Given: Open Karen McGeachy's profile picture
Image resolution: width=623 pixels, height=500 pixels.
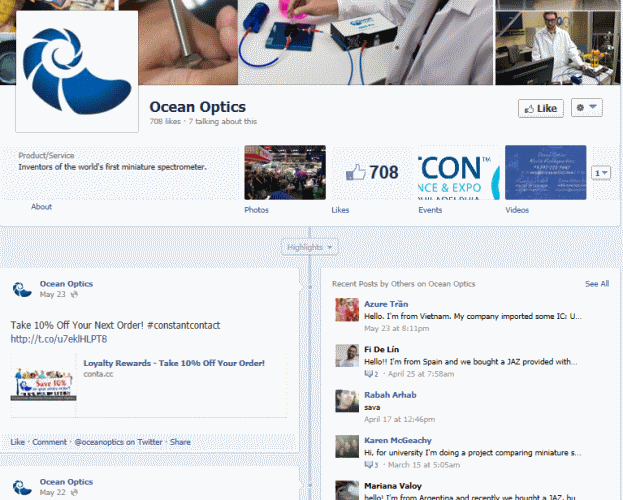Looking at the screenshot, I should (x=347, y=446).
